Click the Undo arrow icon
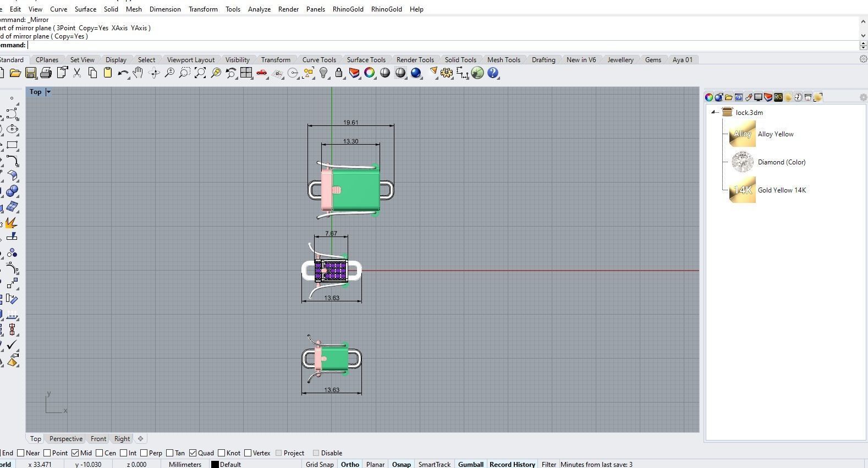The width and height of the screenshot is (868, 468). coord(123,73)
